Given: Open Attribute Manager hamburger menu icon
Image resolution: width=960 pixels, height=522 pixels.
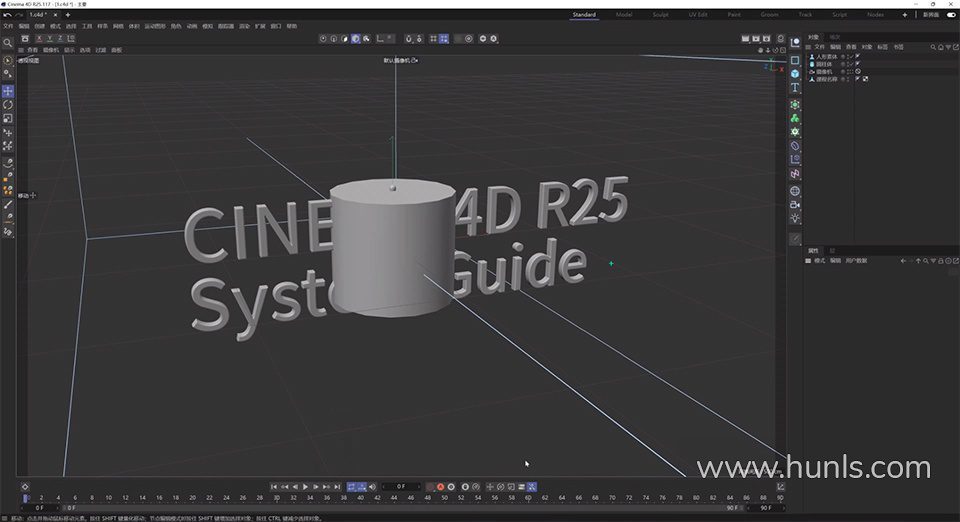Looking at the screenshot, I should tap(808, 261).
